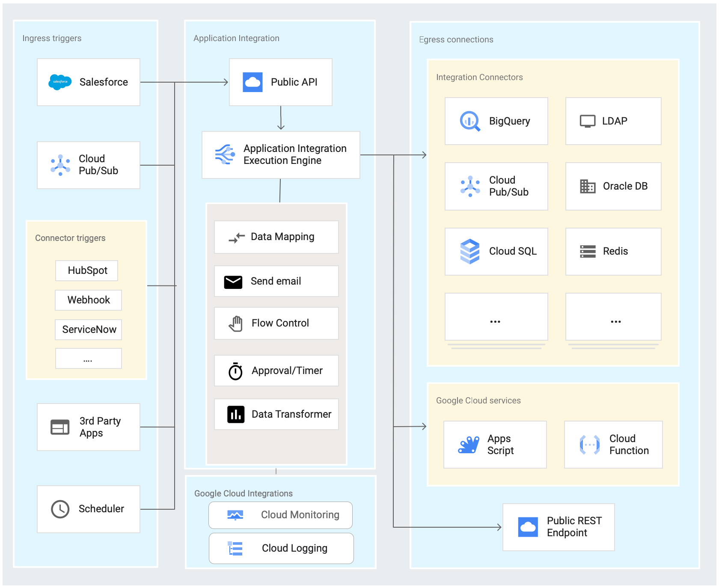
Task: Open the Public API cloud icon
Action: (x=253, y=82)
